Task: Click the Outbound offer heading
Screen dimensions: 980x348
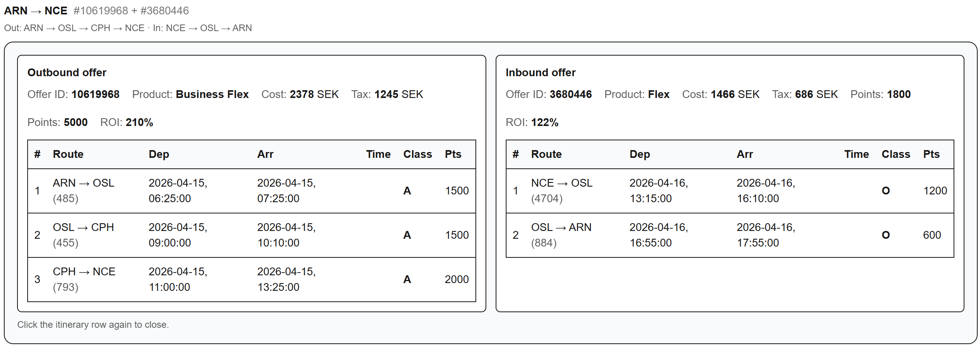Action: click(x=67, y=73)
